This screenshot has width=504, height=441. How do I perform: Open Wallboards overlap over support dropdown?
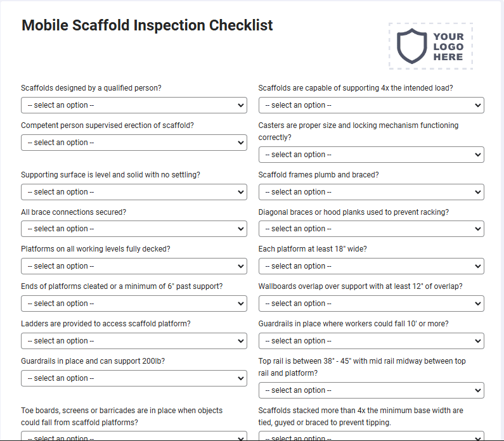tap(372, 304)
